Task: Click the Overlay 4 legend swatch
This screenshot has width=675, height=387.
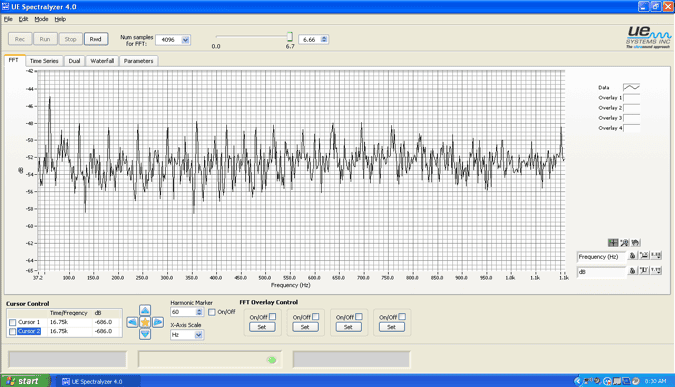Action: click(x=632, y=128)
